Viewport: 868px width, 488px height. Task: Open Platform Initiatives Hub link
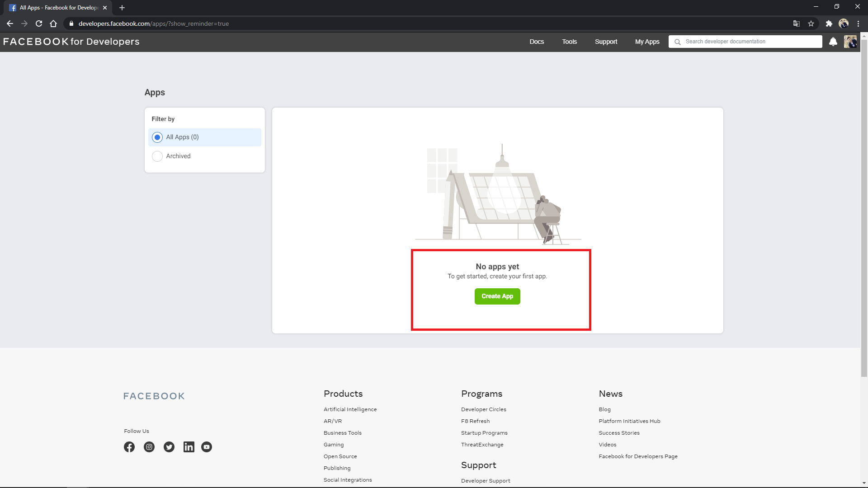(629, 421)
